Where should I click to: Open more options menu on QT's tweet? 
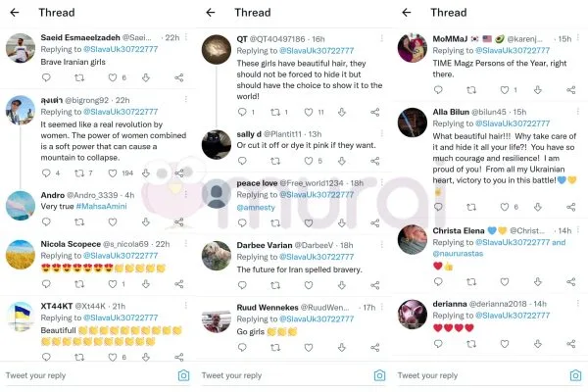382,38
